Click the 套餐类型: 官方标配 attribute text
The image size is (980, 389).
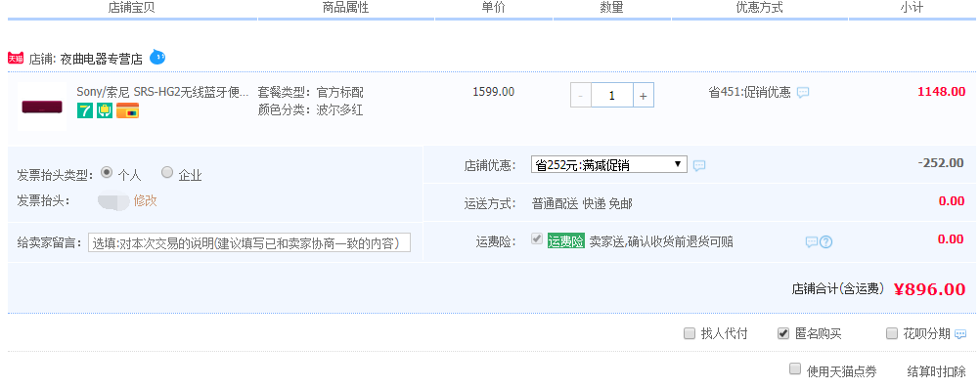click(x=311, y=93)
